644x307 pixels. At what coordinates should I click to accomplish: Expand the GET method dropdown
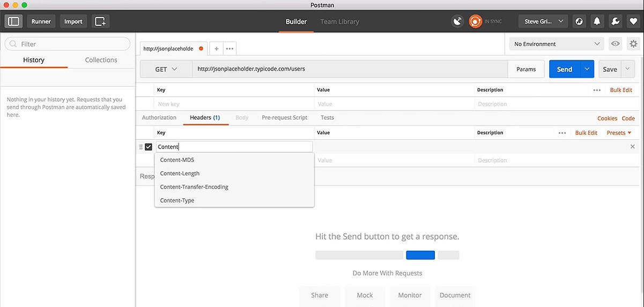pos(166,69)
